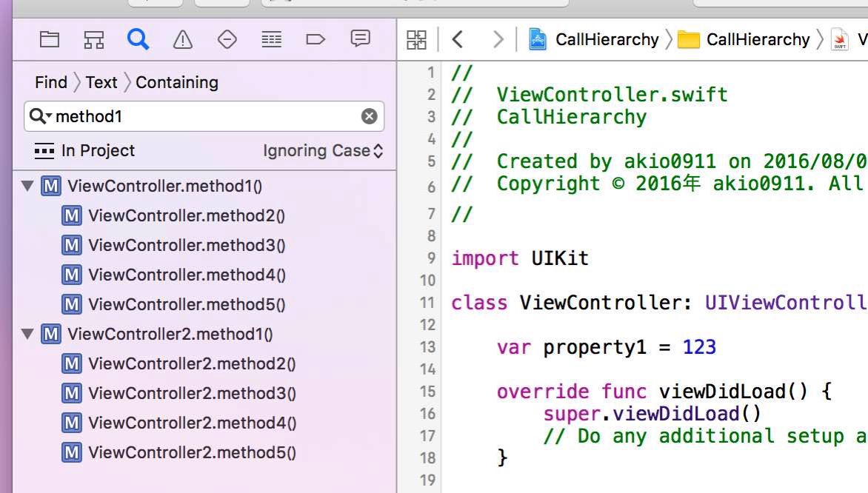Open the Ignoring Case popup

point(324,150)
